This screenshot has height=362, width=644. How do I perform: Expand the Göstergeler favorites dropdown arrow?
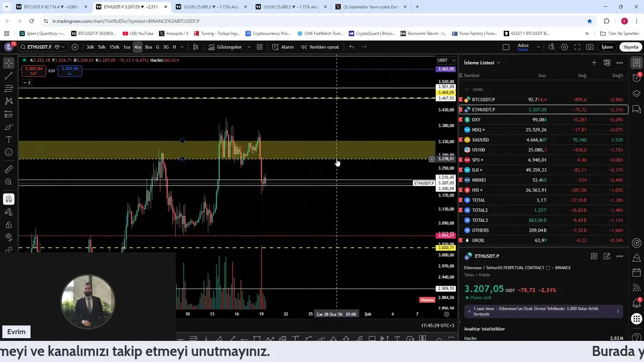pyautogui.click(x=249, y=47)
